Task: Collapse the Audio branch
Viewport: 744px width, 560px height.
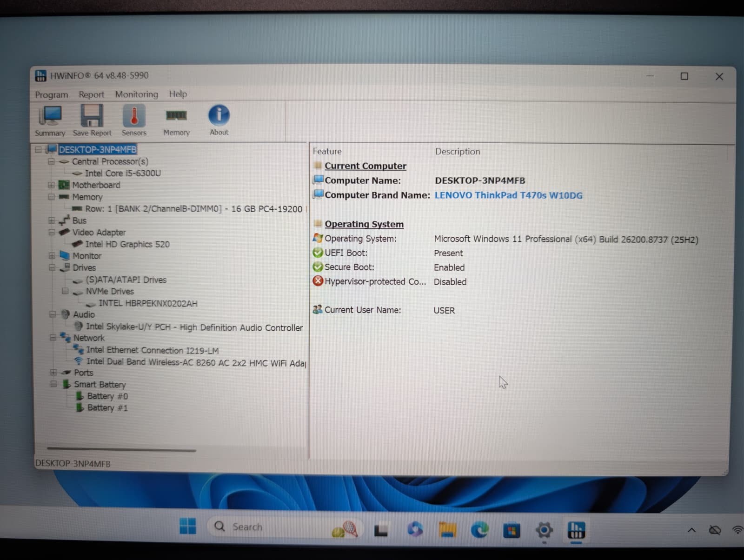Action: [x=53, y=314]
